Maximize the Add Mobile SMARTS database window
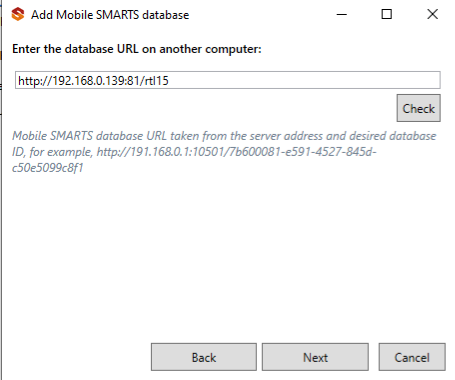The width and height of the screenshot is (455, 380). point(387,14)
